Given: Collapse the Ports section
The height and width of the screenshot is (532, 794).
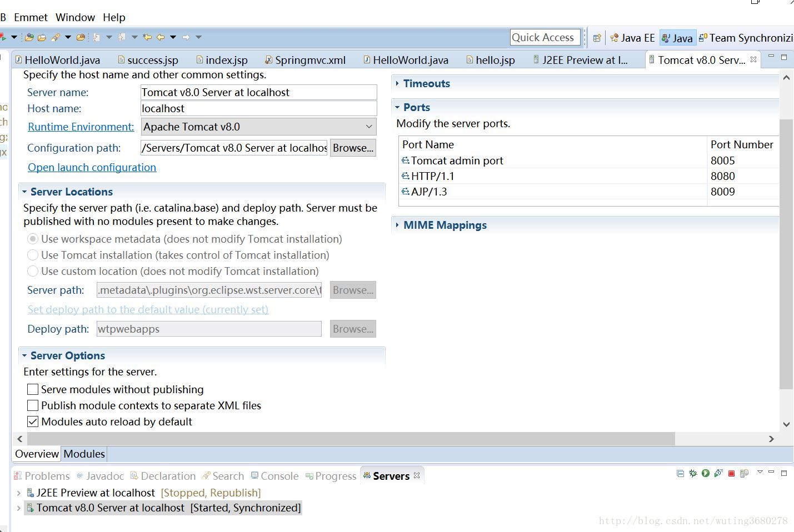Looking at the screenshot, I should [397, 107].
